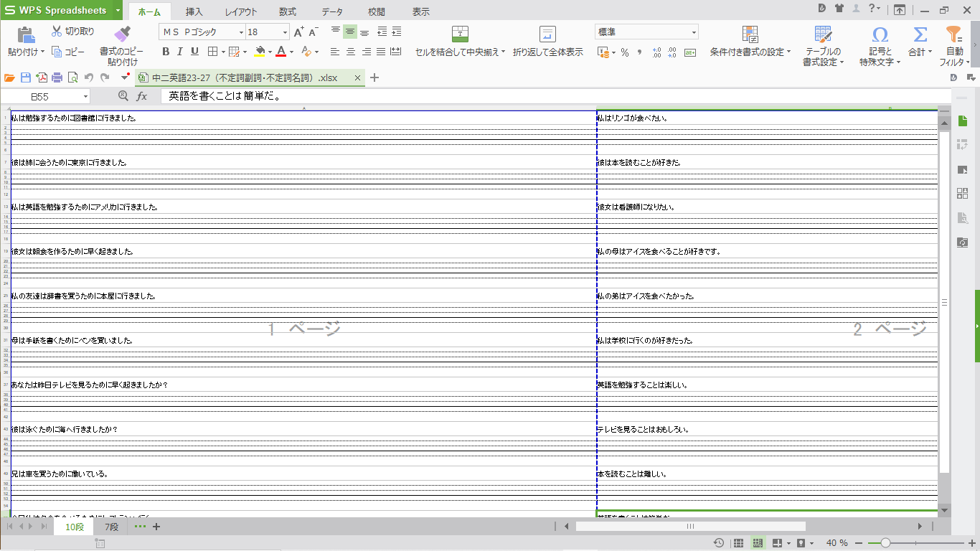Switch to normal view in status bar
Viewport: 980px width, 551px height.
click(738, 543)
